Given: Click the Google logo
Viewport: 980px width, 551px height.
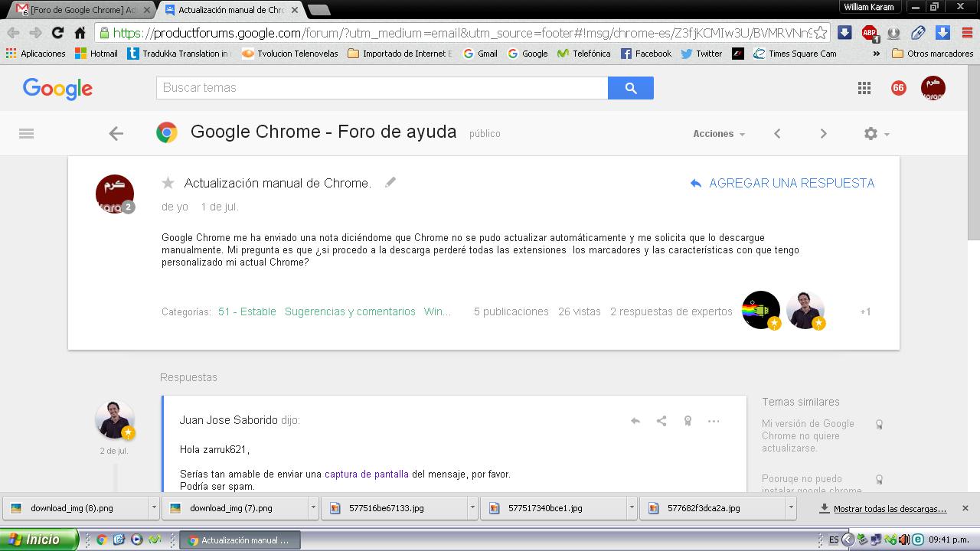Looking at the screenshot, I should point(57,89).
